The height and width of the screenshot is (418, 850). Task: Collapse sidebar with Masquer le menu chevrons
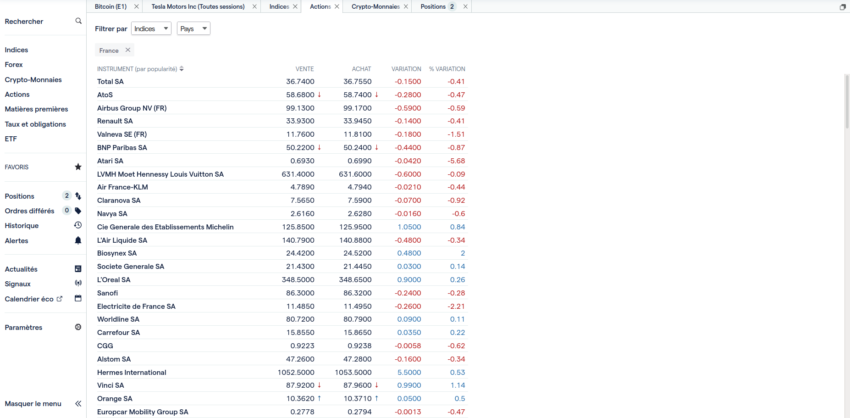pyautogui.click(x=78, y=404)
